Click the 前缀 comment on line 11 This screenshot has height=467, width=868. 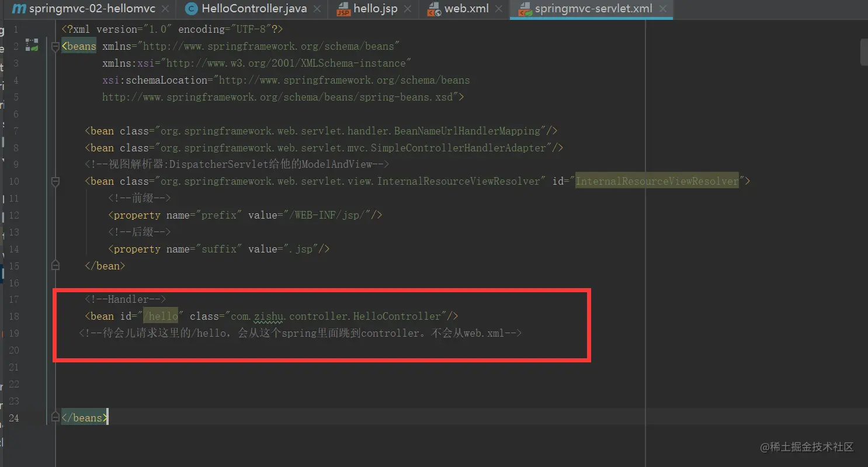(139, 198)
